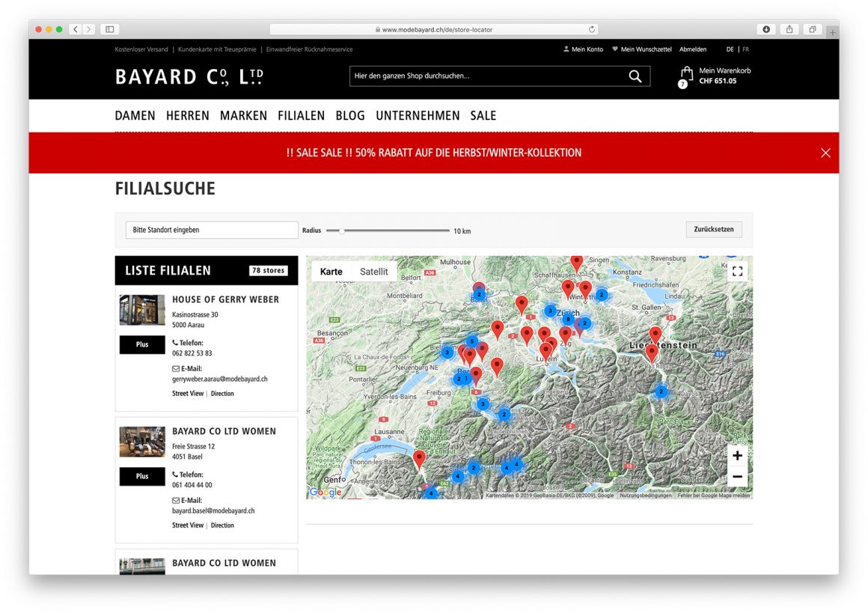
Task: Toggle map fullscreen view
Action: click(737, 272)
